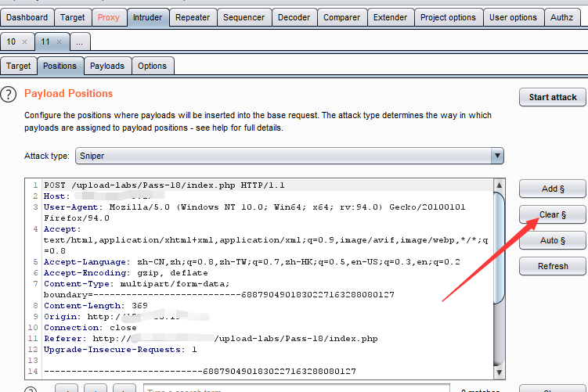Select the Positions sub-tab
588x392 pixels.
60,66
